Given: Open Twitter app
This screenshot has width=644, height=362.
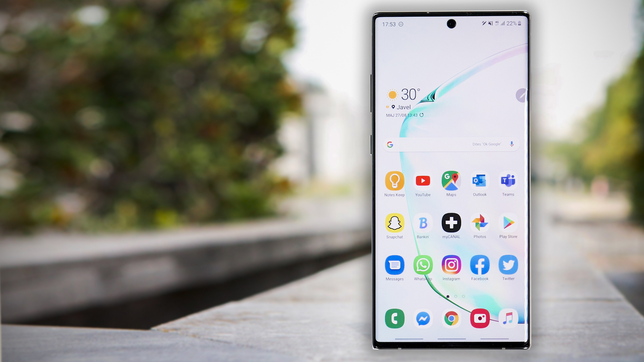Looking at the screenshot, I should 508,265.
